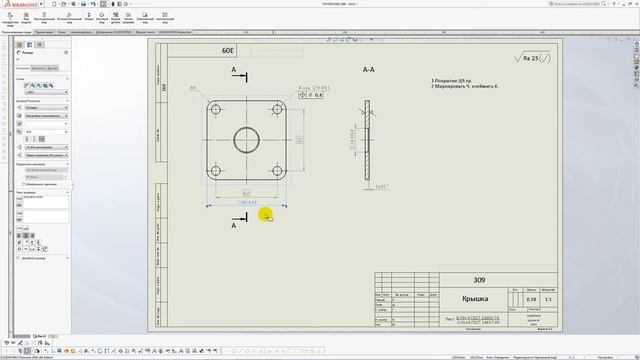Open the Другое tab in PropertyManager
The height and width of the screenshot is (360, 640).
pos(53,68)
